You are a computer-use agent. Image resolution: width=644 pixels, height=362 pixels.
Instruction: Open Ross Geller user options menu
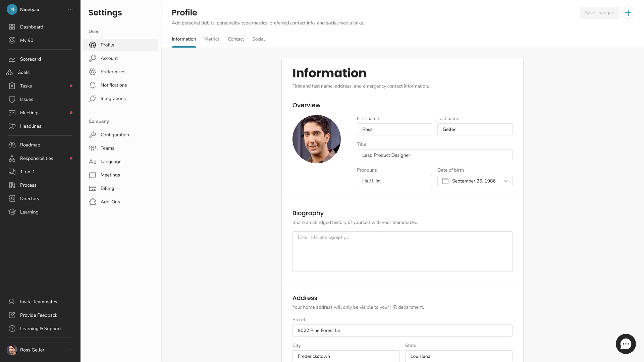pos(70,350)
